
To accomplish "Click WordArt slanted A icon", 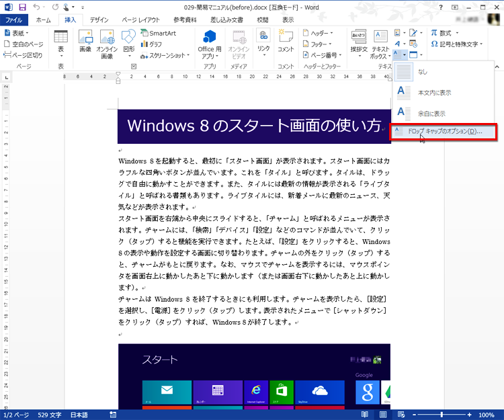I will point(399,44).
